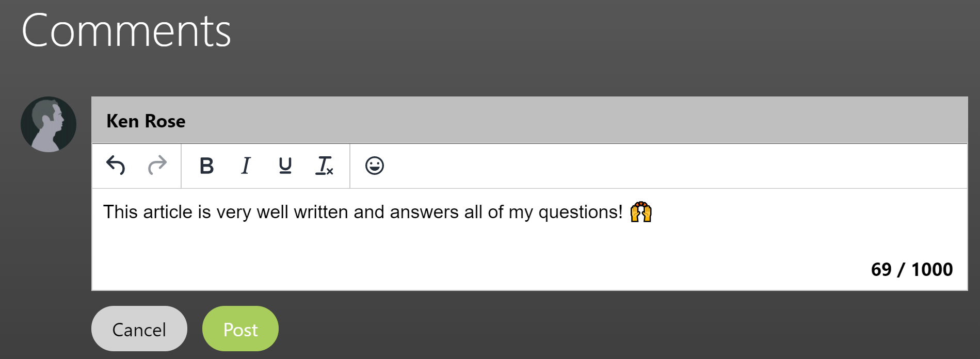Toggle underline formatting
Image resolution: width=980 pixels, height=359 pixels.
coord(285,166)
